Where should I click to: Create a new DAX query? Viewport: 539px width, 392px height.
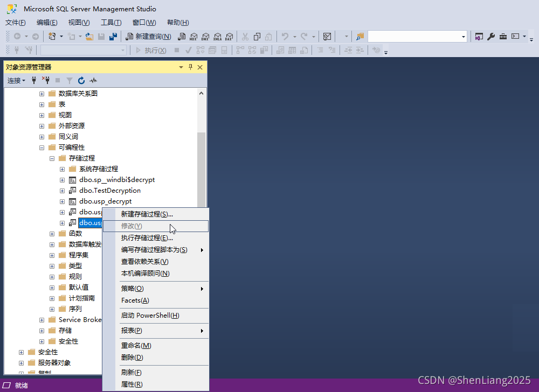tap(229, 36)
